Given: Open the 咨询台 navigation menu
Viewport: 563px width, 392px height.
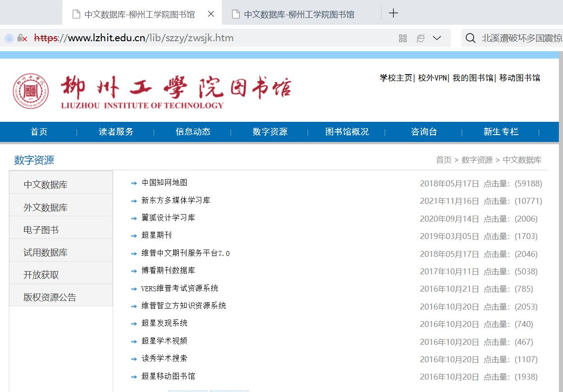Looking at the screenshot, I should [x=424, y=132].
